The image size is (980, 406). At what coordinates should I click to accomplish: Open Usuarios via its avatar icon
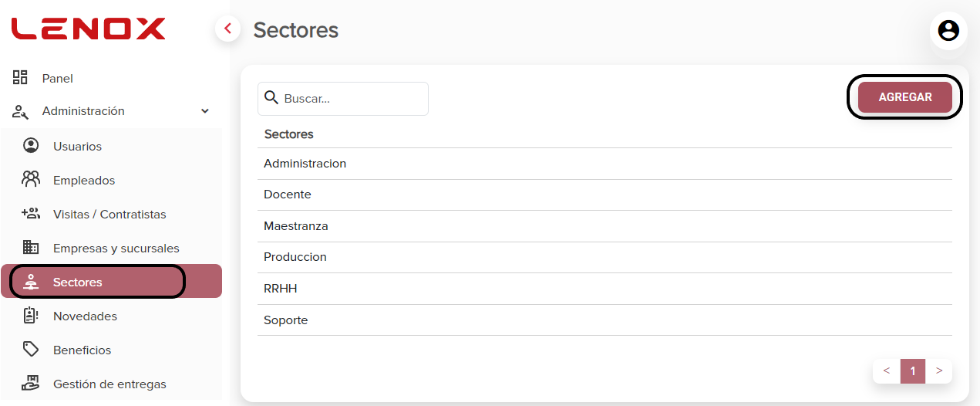tap(31, 145)
